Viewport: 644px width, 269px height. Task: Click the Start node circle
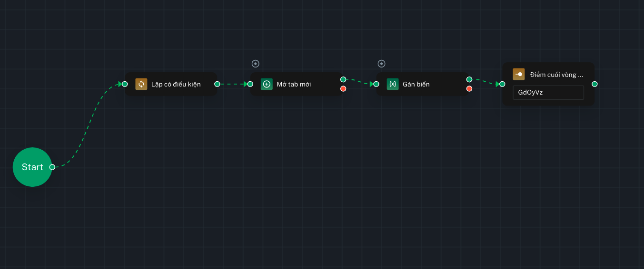[32, 167]
